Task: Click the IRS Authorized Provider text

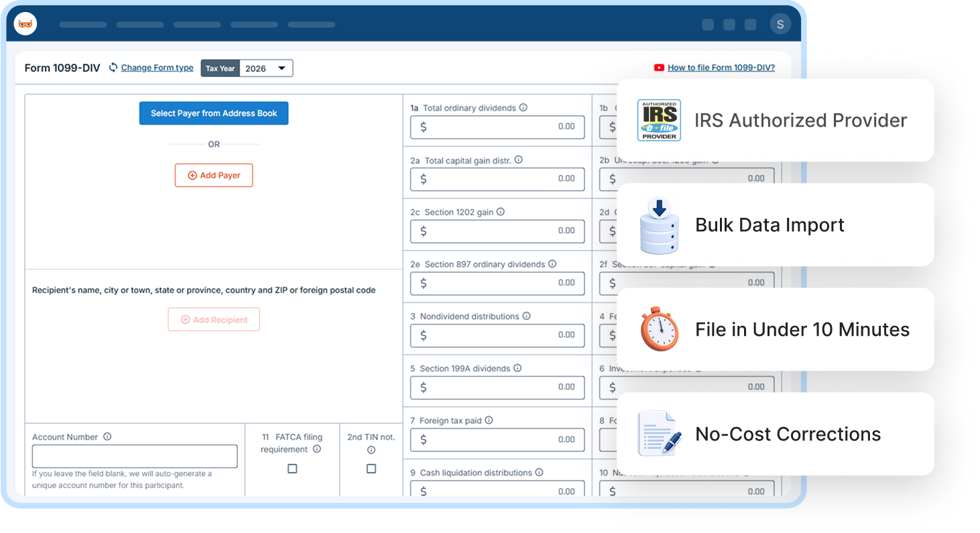Action: tap(800, 120)
